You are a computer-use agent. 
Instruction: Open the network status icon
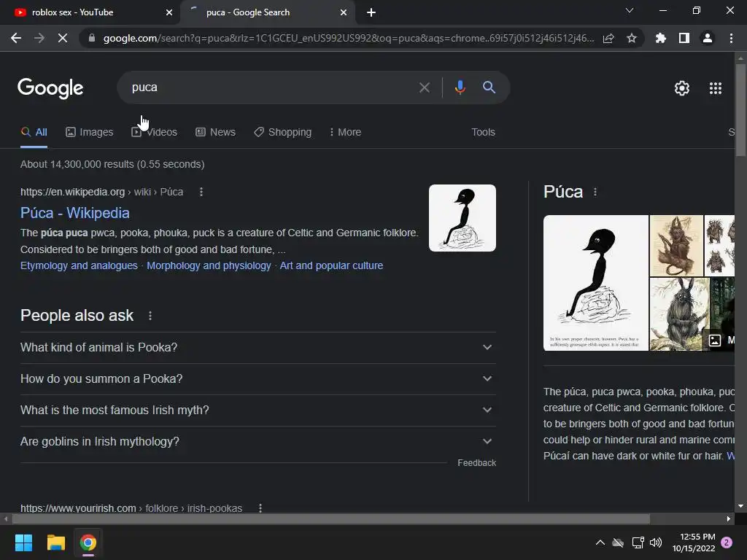tap(638, 542)
